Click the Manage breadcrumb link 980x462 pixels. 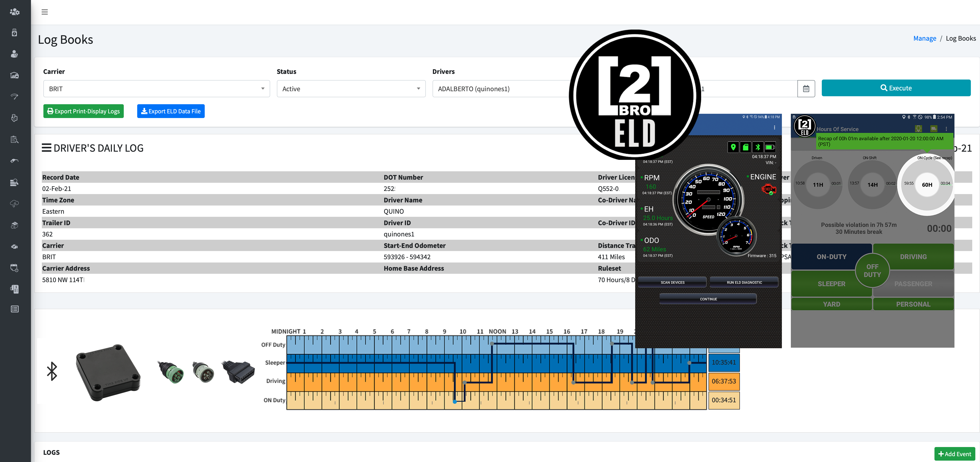coord(925,38)
